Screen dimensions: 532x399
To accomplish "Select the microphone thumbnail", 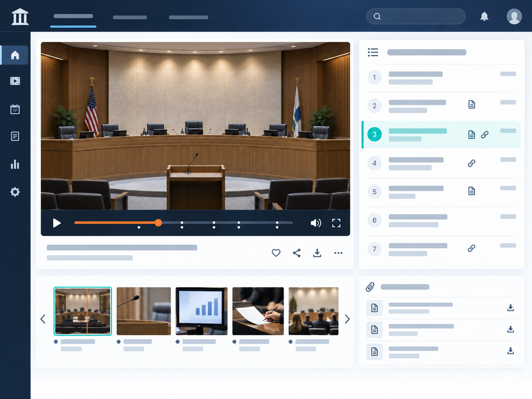I will [144, 311].
